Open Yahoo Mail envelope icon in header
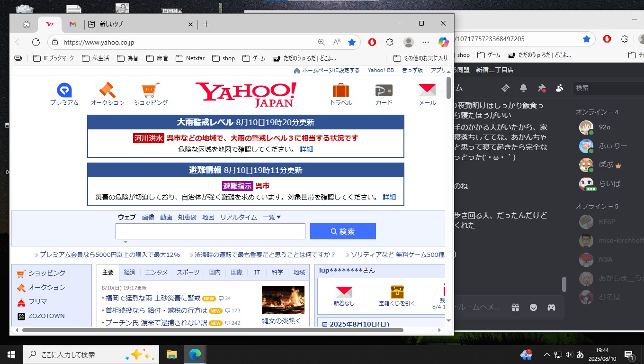Screen dimensions: 644x364 pos(427,90)
